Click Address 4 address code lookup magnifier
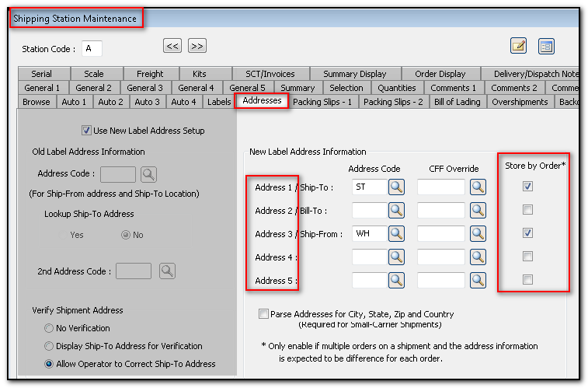The width and height of the screenshot is (588, 388). 396,257
